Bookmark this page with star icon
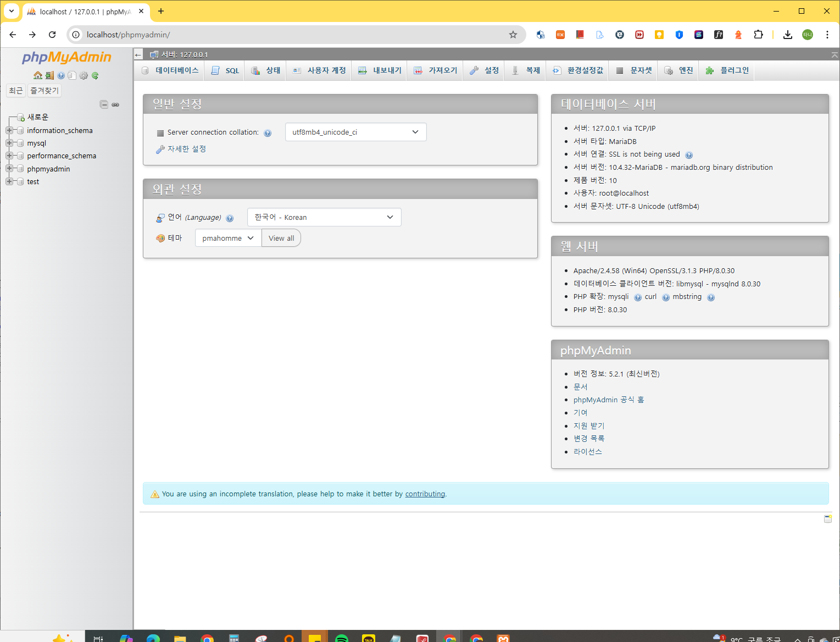Viewport: 840px width, 642px height. tap(513, 35)
